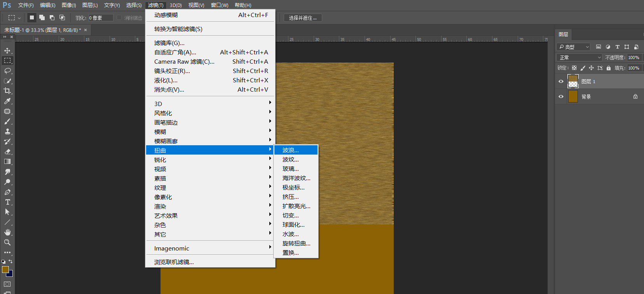Click the new selection mode button
The height and width of the screenshot is (294, 644).
coord(32,17)
